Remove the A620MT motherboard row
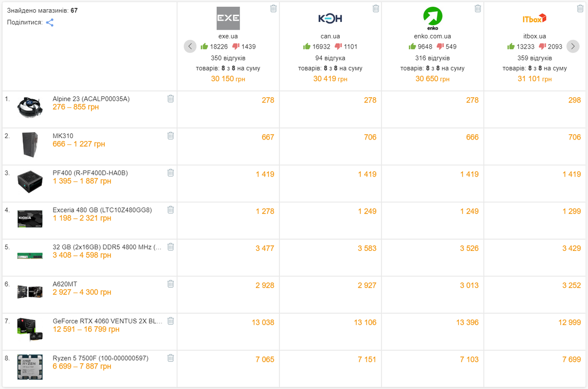 (x=171, y=284)
